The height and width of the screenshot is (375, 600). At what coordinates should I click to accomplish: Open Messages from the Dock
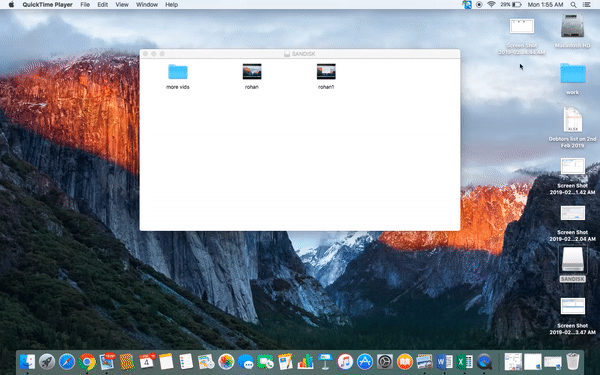pos(246,362)
